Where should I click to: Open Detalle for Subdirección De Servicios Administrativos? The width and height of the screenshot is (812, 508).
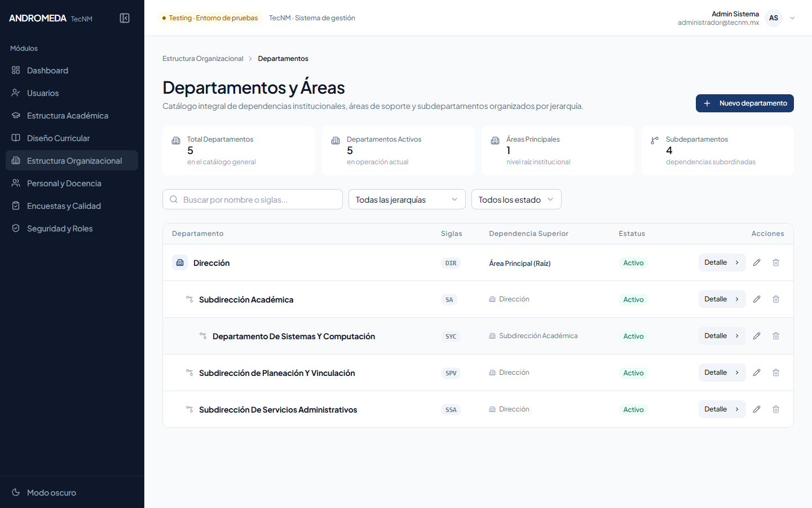[722, 409]
